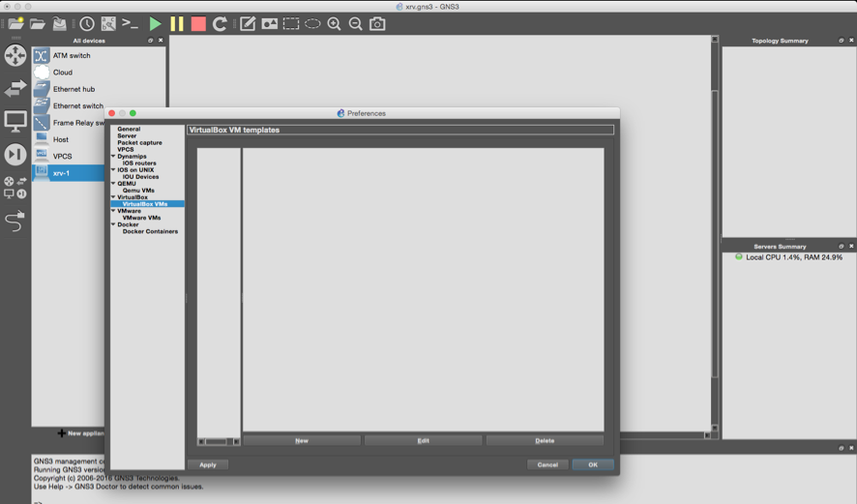Click the Add a note icon

click(248, 23)
